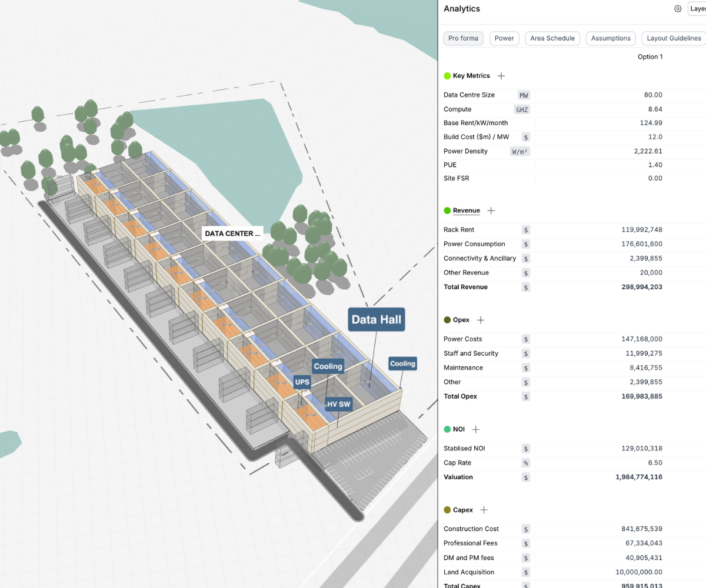The width and height of the screenshot is (706, 588).
Task: Click the Revenue section heading link
Action: (x=466, y=211)
